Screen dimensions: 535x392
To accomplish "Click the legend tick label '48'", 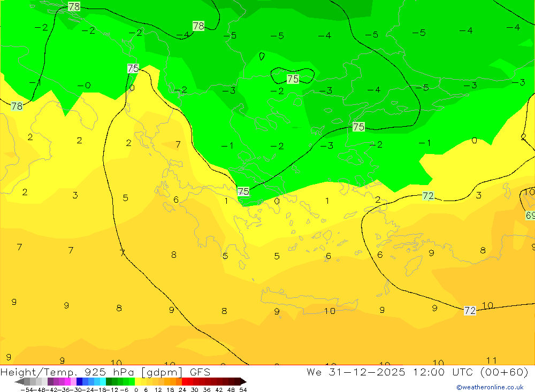I will click(x=231, y=390).
